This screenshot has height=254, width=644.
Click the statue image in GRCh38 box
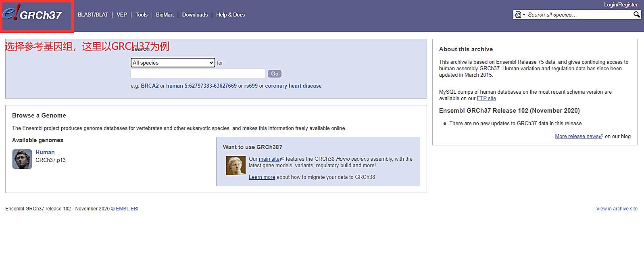coord(236,166)
